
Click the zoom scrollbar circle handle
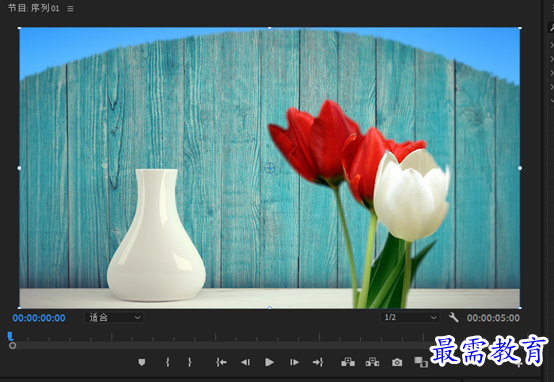pyautogui.click(x=12, y=346)
